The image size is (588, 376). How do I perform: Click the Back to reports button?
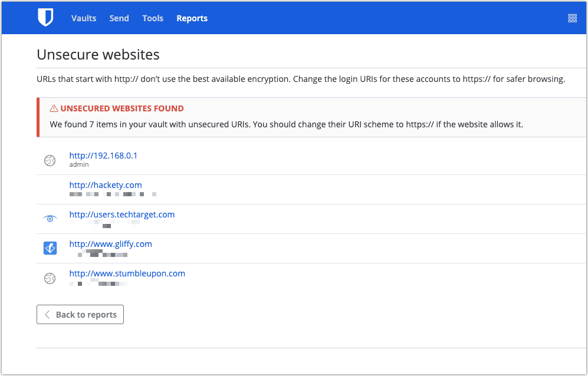click(80, 315)
